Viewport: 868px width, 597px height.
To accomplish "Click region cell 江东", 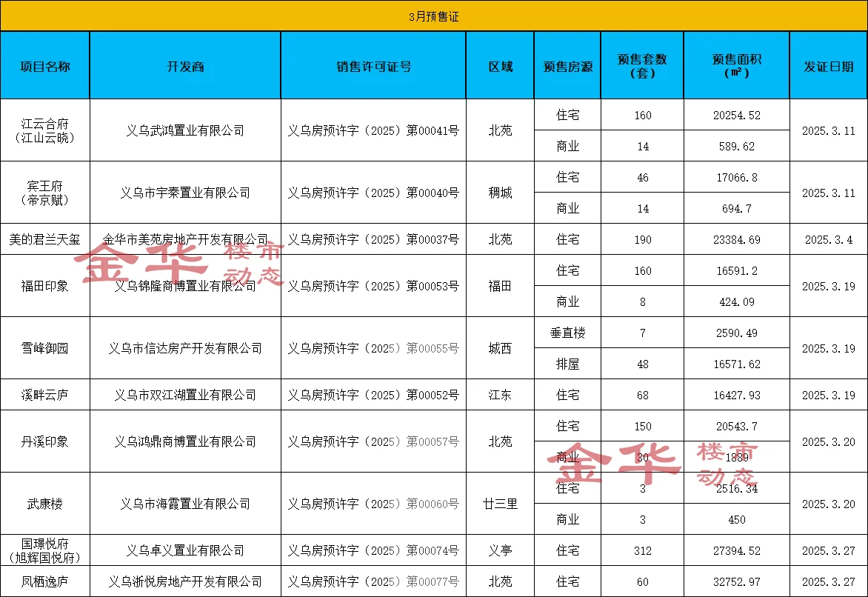I will pos(501,395).
